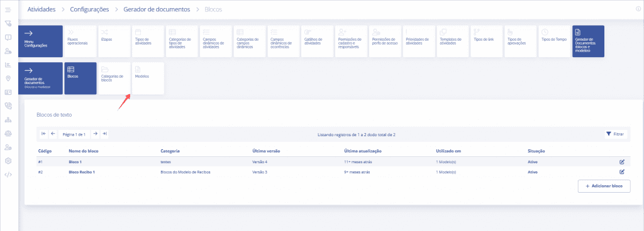Viewport: 644px width, 231px height.
Task: Go to next page of blocks list
Action: (95, 134)
